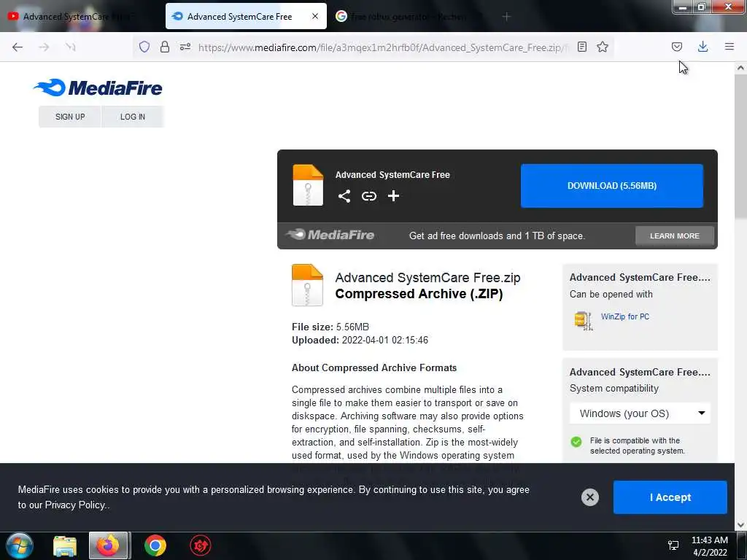The width and height of the screenshot is (747, 560).
Task: Open the red gear app on taskbar
Action: [x=200, y=545]
